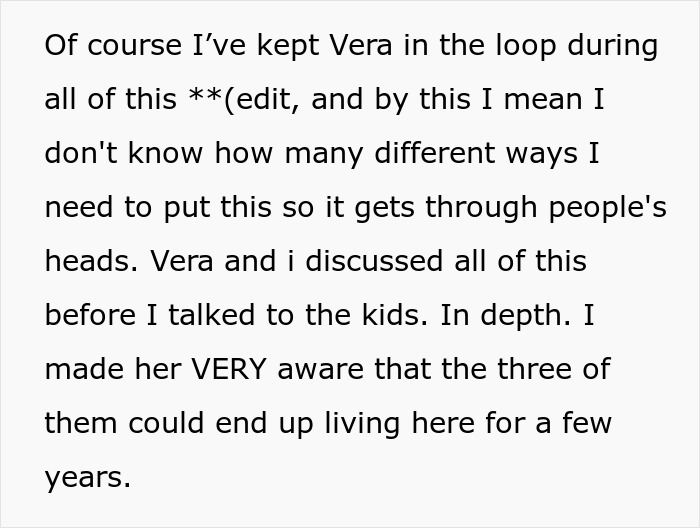The image size is (700, 528).
Task: Click the word "living"
Action: tap(362, 425)
